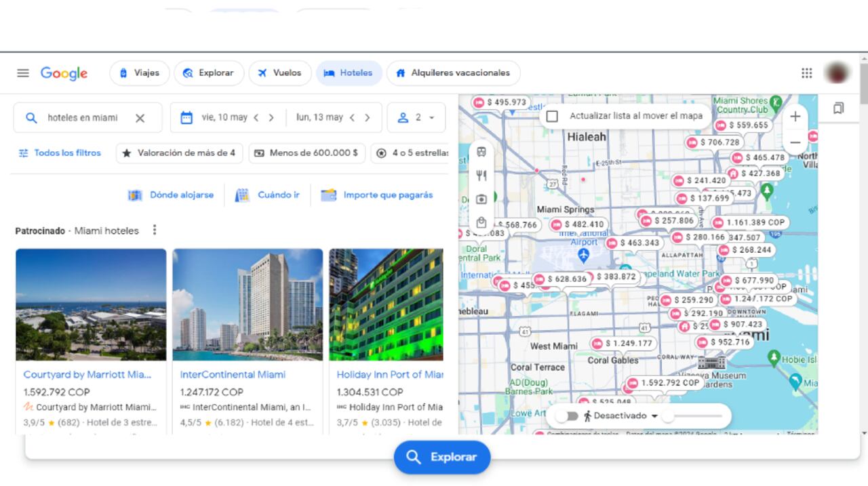Viewport: 868px width, 486px height.
Task: Zoom in on the map
Action: click(x=795, y=117)
